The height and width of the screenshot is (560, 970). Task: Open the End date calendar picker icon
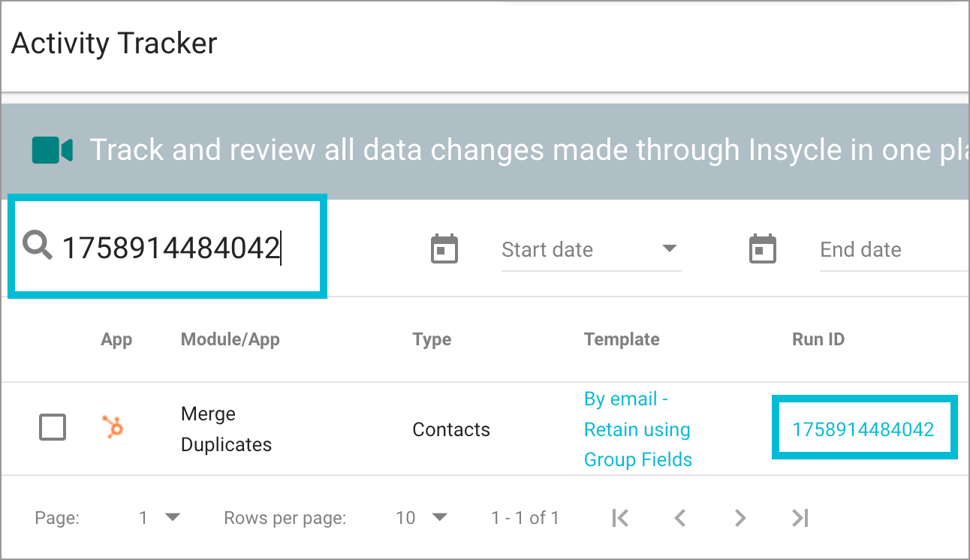763,248
